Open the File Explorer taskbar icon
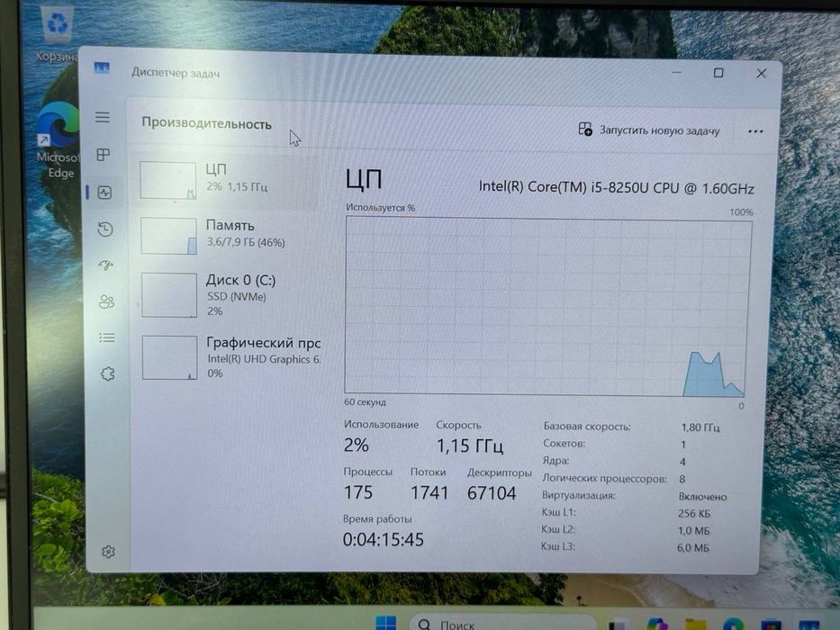This screenshot has width=840, height=630. pos(695,624)
